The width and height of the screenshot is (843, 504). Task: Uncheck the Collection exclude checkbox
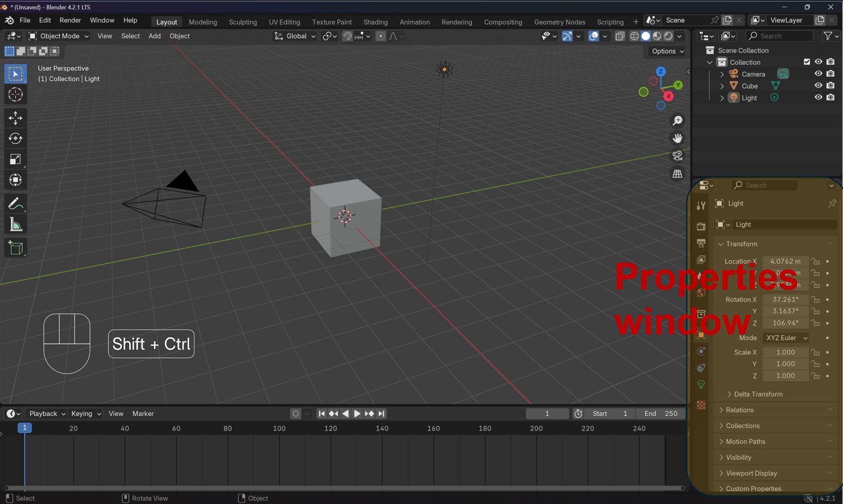806,62
